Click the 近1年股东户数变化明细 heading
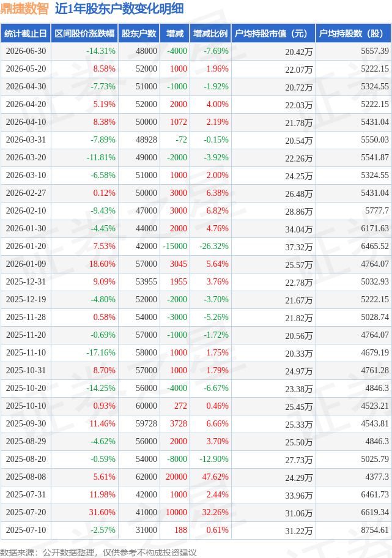This screenshot has height=558, width=392. click(119, 9)
